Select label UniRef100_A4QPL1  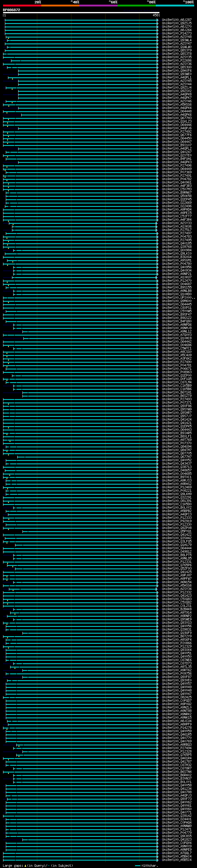[x=177, y=78]
